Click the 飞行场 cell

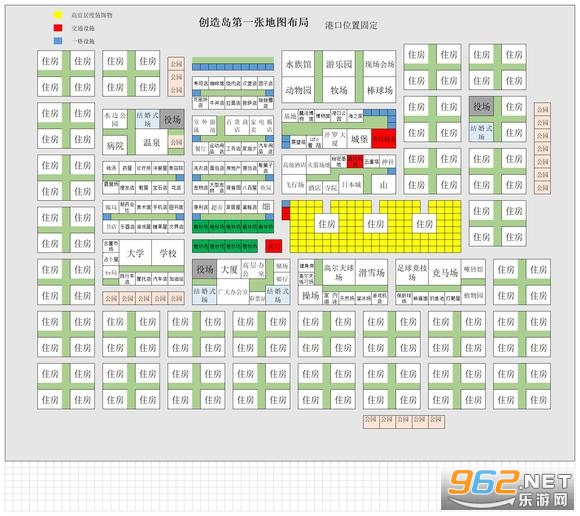[x=294, y=184]
